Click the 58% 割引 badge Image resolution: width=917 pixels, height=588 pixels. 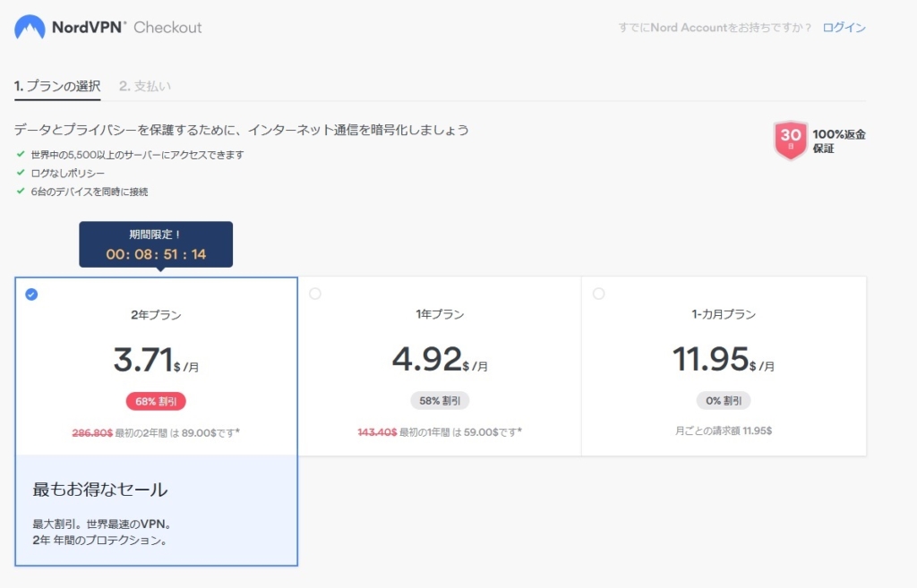pos(440,401)
